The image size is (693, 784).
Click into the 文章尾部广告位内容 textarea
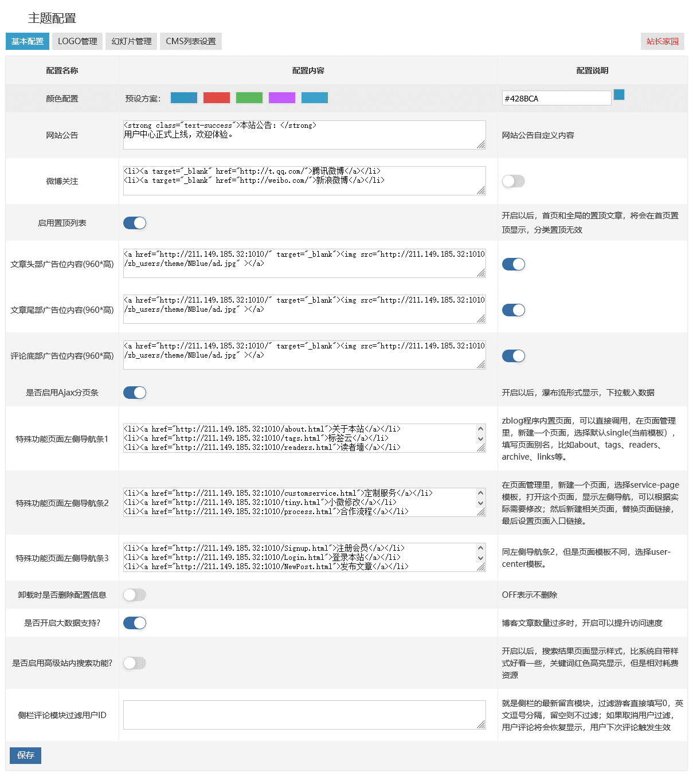tap(304, 309)
